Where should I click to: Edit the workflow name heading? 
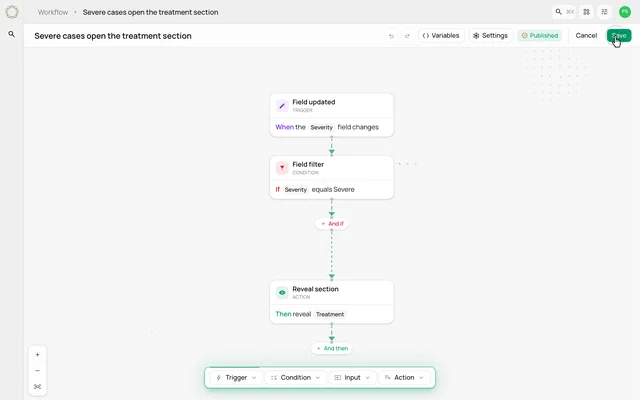(113, 36)
